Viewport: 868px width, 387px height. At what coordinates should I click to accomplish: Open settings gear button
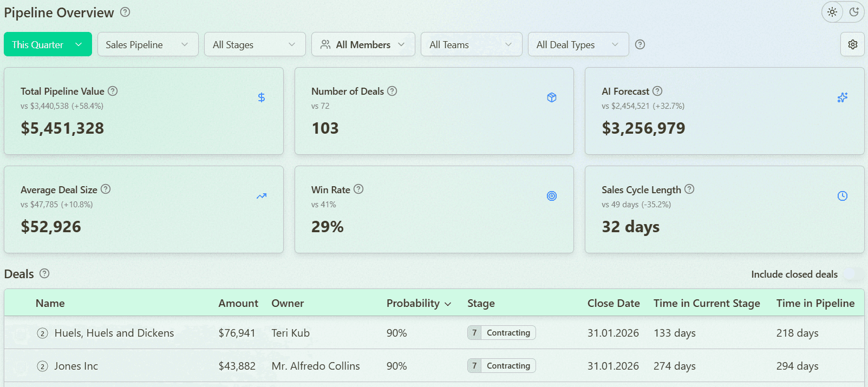(852, 44)
